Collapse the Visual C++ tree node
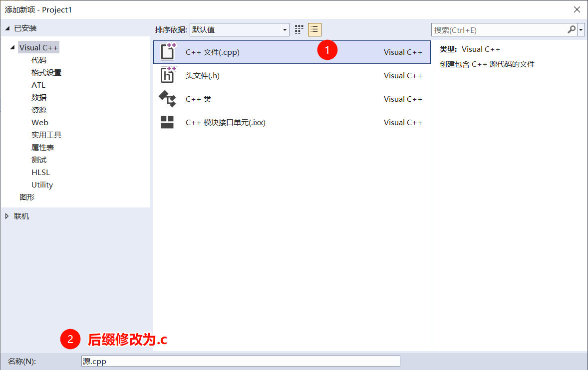 [12, 47]
